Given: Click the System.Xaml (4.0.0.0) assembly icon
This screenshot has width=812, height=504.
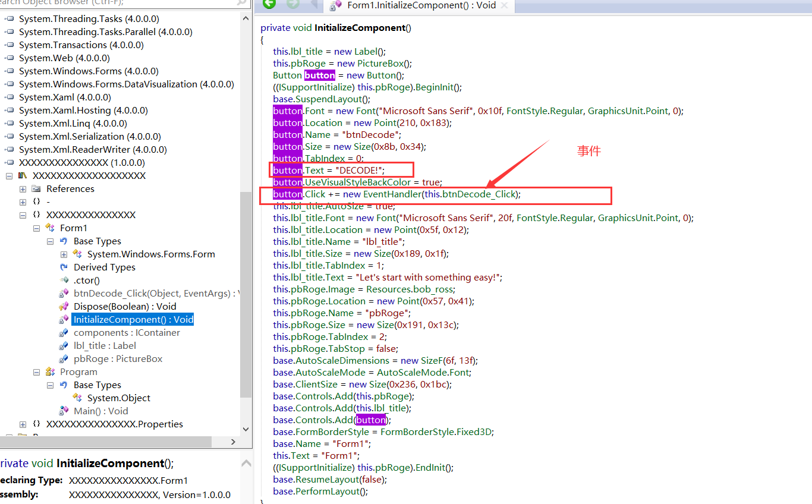Looking at the screenshot, I should pos(9,97).
